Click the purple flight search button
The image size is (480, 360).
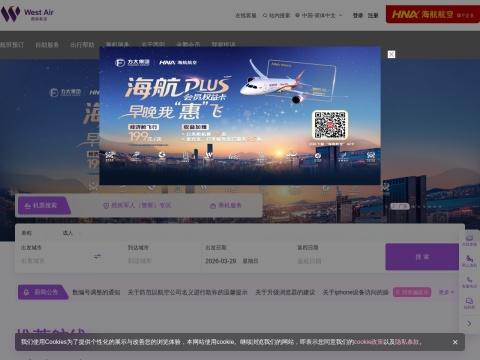click(x=422, y=257)
